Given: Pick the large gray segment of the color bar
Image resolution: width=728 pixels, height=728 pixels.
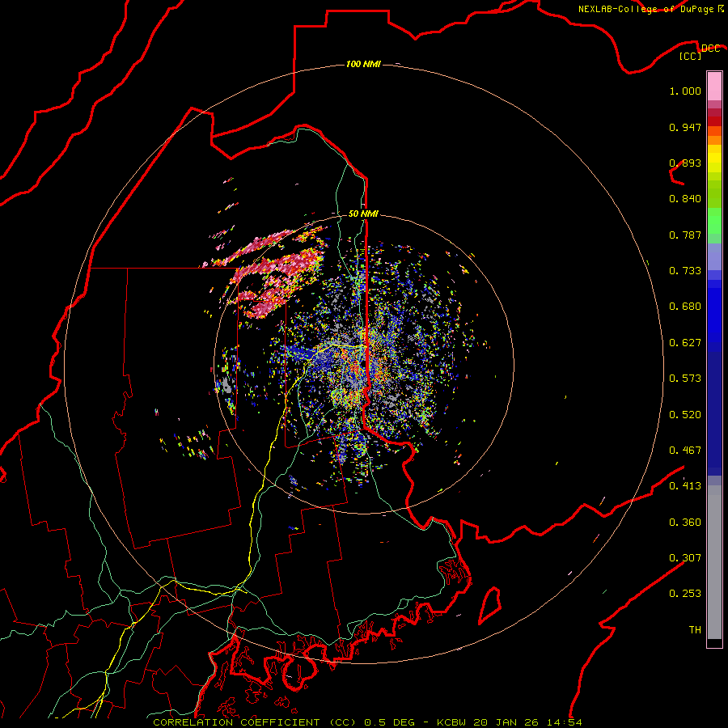Looking at the screenshot, I should tap(714, 562).
